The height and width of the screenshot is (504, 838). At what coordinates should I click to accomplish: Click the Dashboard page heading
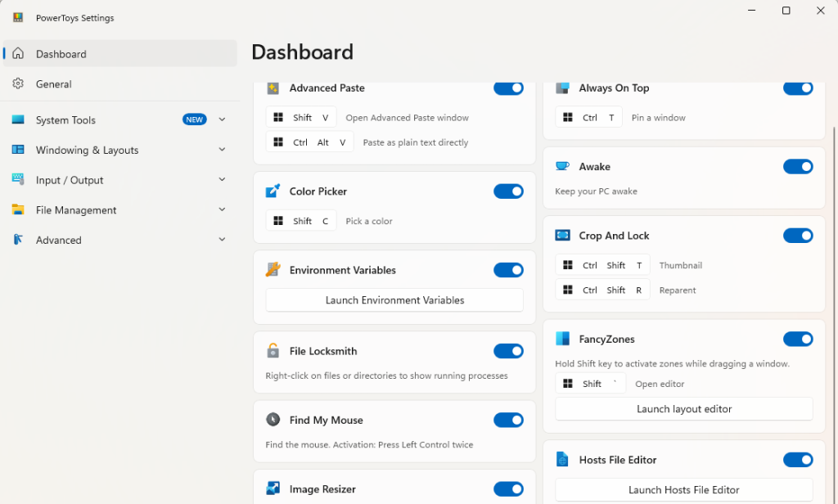click(303, 52)
